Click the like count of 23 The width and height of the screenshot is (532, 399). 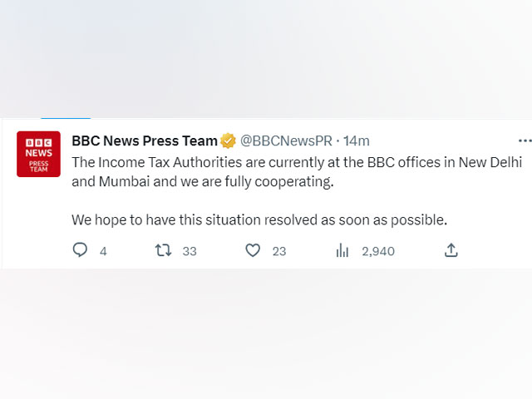point(278,251)
